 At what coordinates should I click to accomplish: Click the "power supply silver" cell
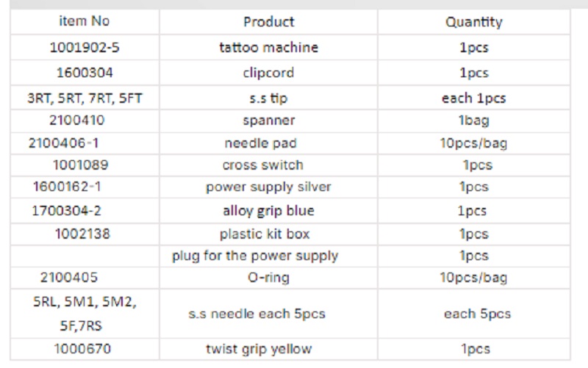tap(268, 187)
